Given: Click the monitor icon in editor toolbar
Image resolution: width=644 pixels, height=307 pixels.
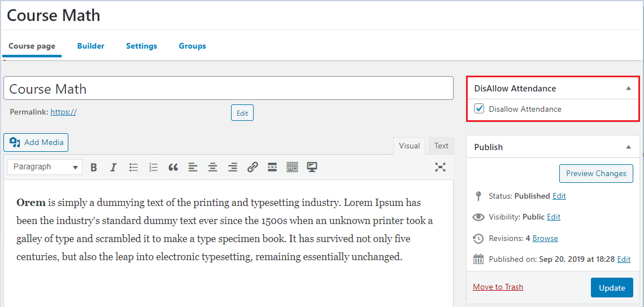Looking at the screenshot, I should 312,167.
